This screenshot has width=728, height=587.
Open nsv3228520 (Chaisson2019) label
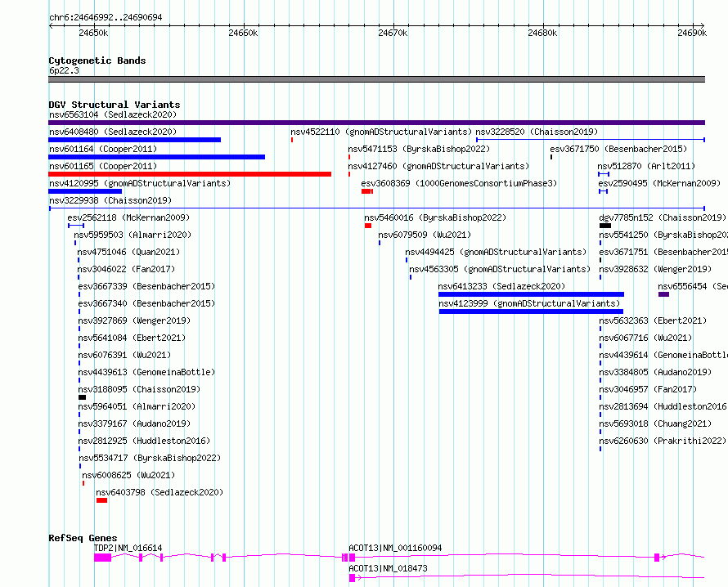pos(537,132)
